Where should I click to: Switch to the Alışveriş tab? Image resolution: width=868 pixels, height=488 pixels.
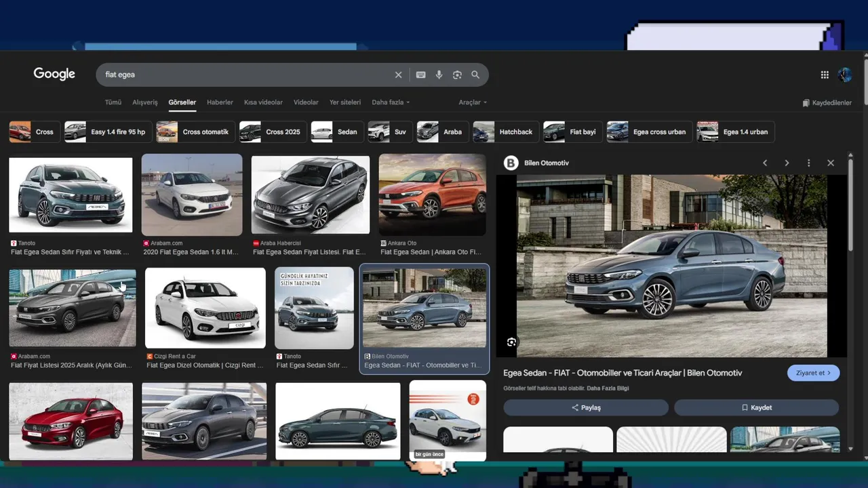coord(144,102)
